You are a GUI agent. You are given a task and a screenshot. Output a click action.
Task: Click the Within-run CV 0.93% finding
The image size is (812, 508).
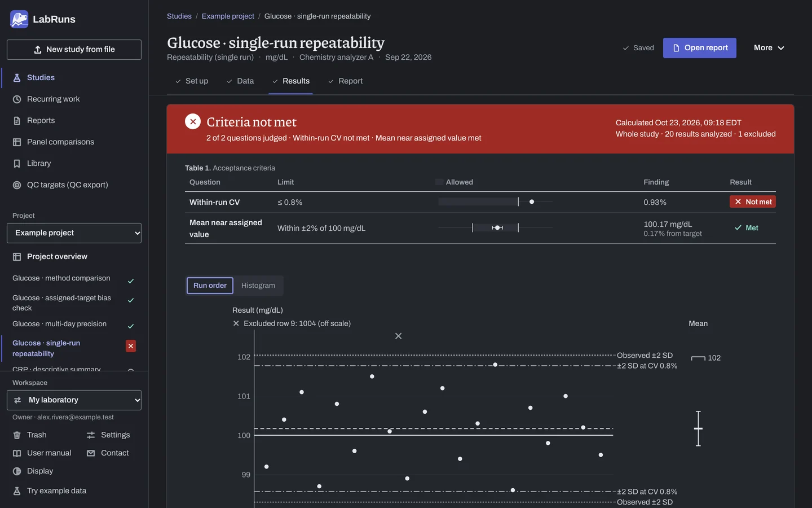tap(655, 202)
